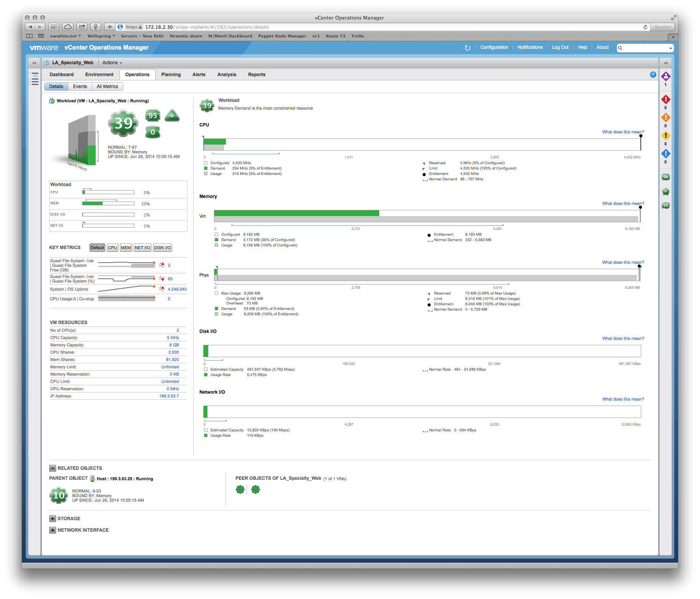700x599 pixels.
Task: Switch to the Events sub-view
Action: click(x=80, y=87)
